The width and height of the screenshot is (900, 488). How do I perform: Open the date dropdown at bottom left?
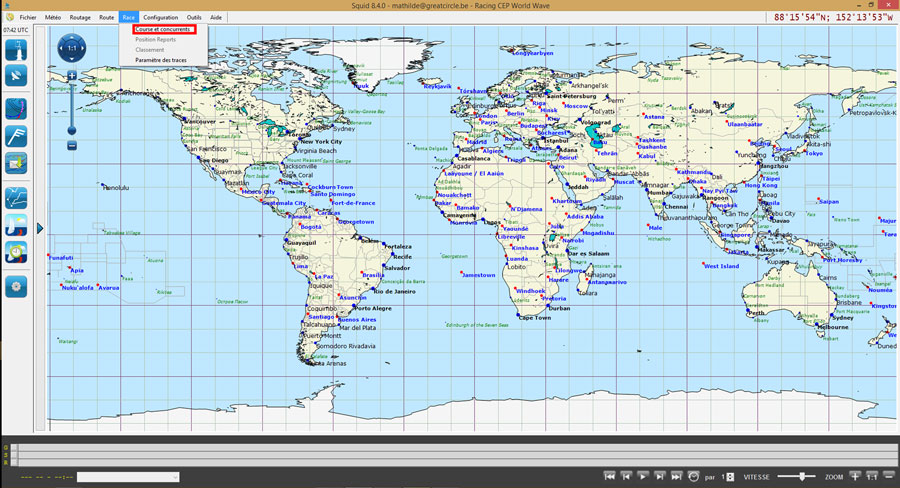point(128,477)
